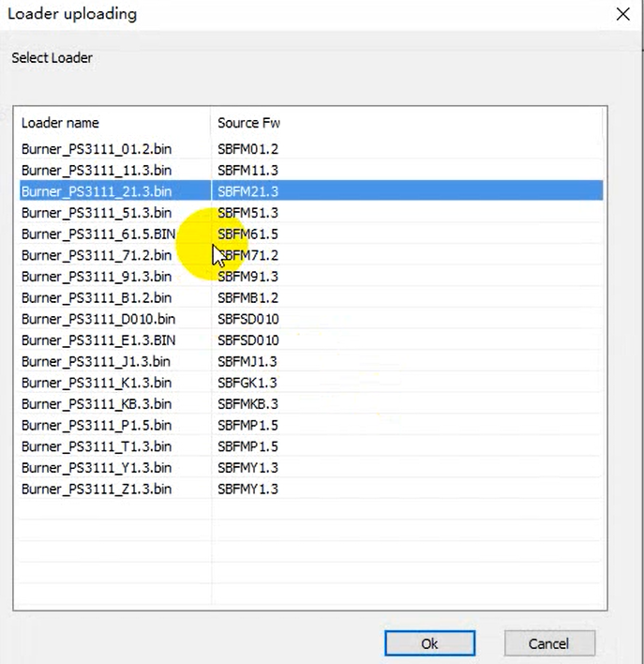
Task: Select Burner_PS3111_B1.2.bin loader
Action: 97,298
